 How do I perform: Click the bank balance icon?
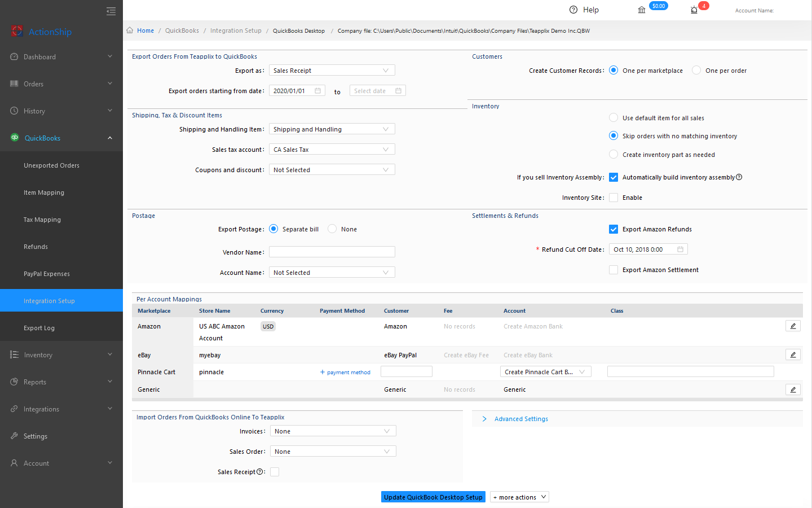pyautogui.click(x=642, y=10)
